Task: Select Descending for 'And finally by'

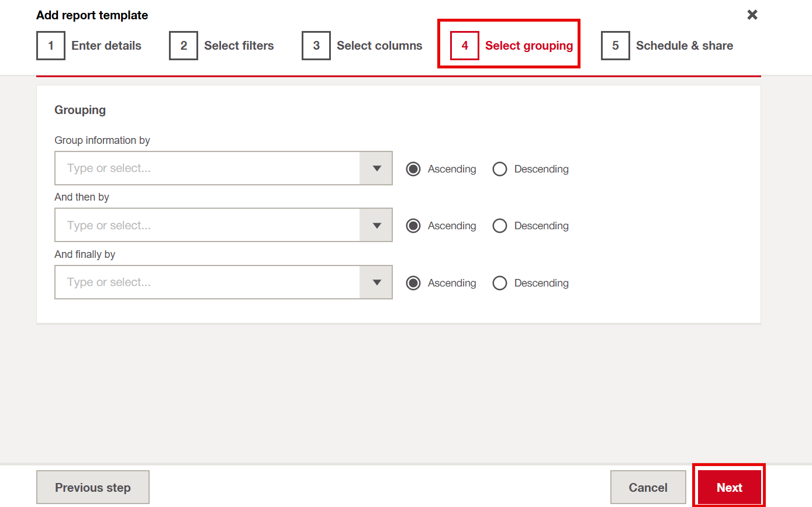Action: (500, 283)
